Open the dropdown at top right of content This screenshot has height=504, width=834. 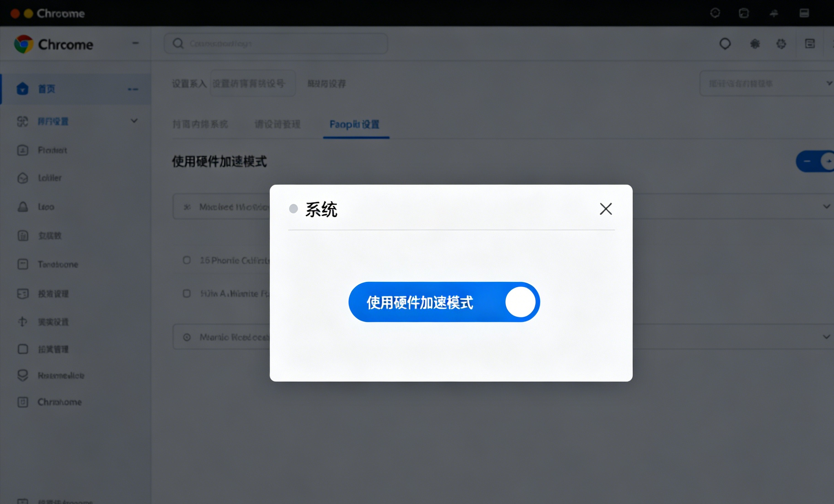(767, 83)
